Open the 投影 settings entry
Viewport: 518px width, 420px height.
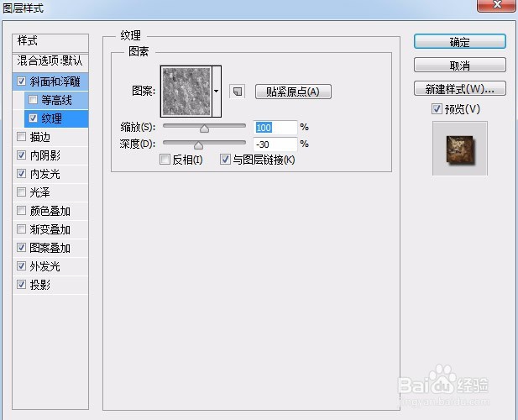tap(40, 285)
